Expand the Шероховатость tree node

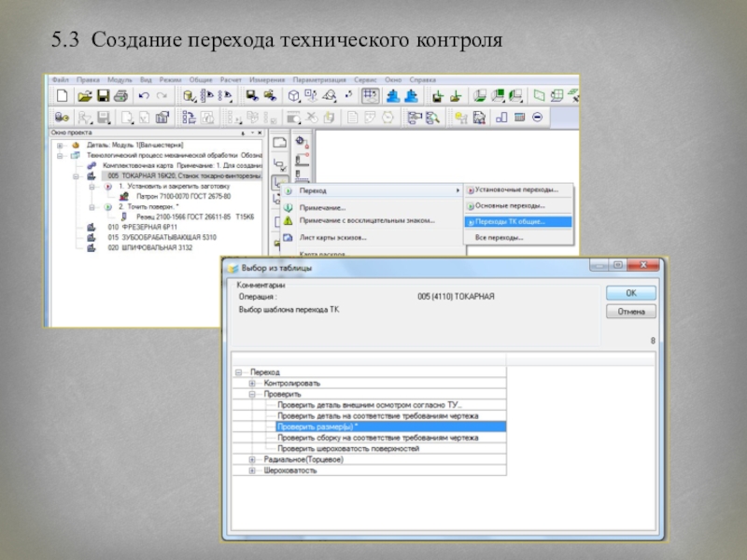coord(252,471)
